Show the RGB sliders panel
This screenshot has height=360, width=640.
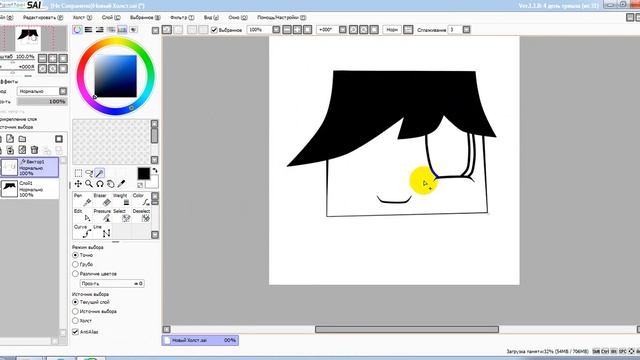point(88,29)
